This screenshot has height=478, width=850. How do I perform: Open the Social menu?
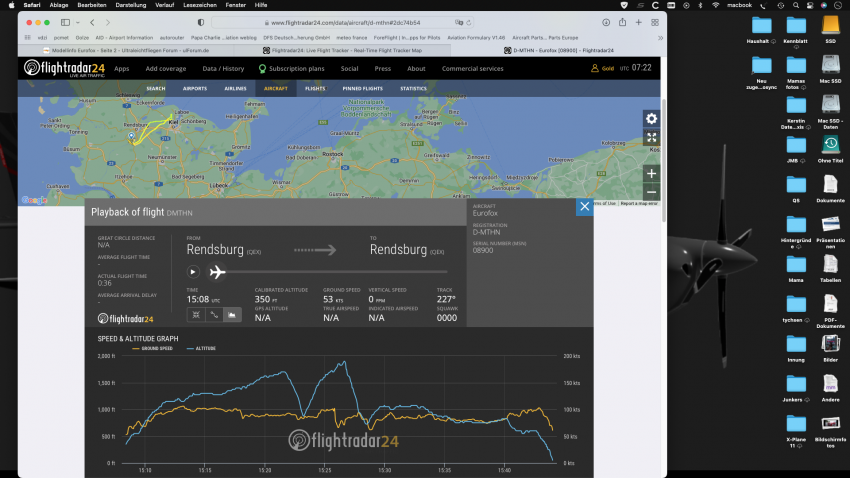point(349,69)
